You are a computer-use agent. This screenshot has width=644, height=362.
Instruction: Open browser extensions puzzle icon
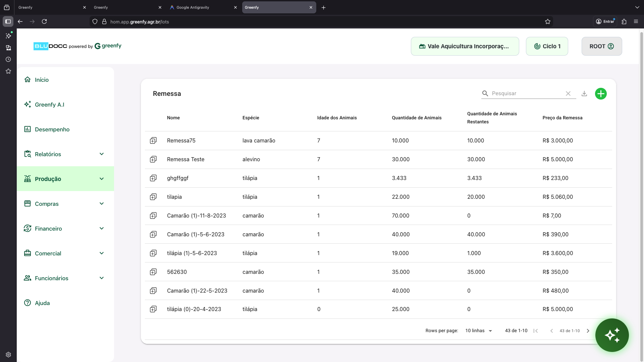pyautogui.click(x=624, y=21)
